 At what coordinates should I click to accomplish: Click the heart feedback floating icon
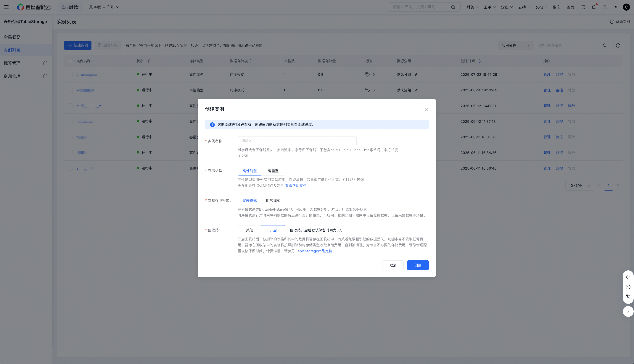628,277
